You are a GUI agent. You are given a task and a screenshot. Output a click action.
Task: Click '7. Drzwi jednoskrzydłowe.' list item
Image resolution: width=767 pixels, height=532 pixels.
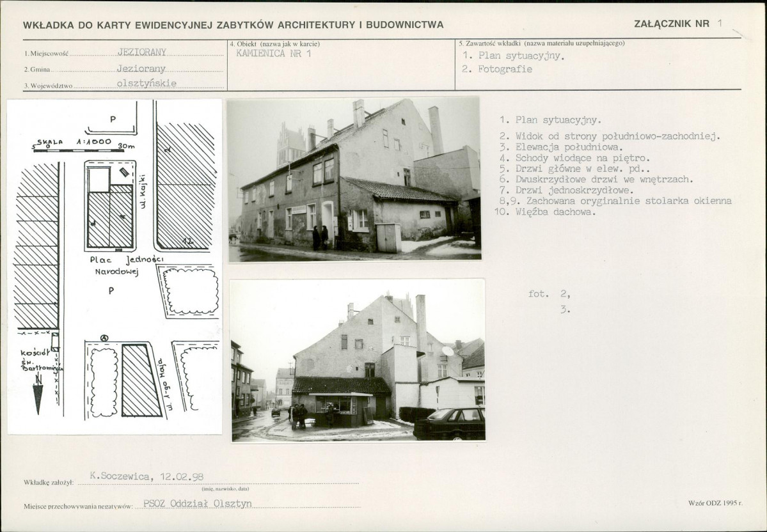566,190
